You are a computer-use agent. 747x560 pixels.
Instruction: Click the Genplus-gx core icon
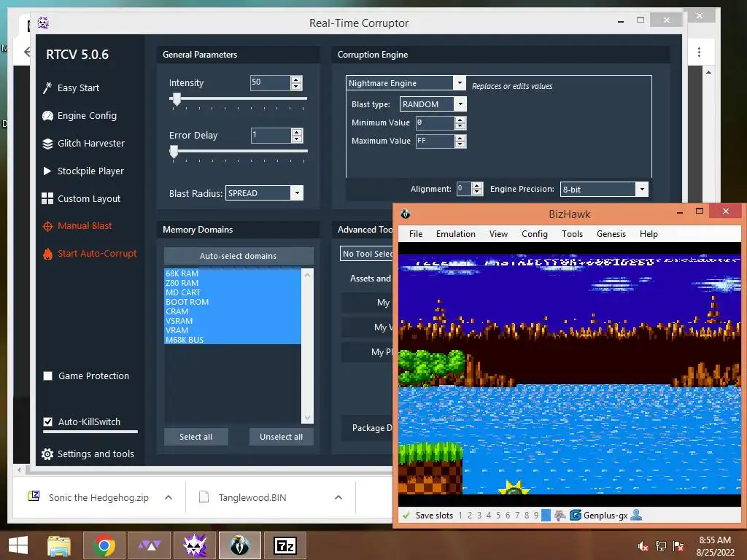(x=576, y=516)
